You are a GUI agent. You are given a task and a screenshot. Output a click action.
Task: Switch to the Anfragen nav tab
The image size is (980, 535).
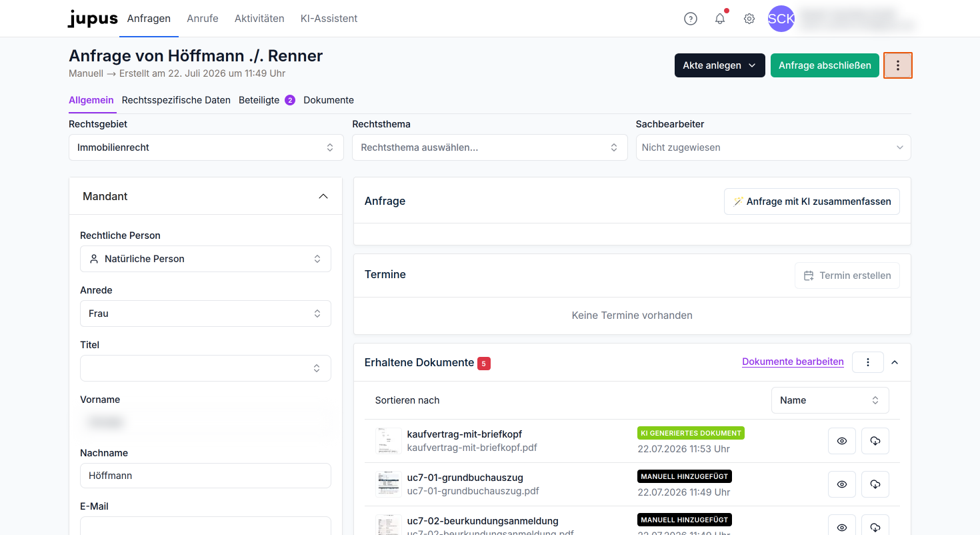coord(149,19)
